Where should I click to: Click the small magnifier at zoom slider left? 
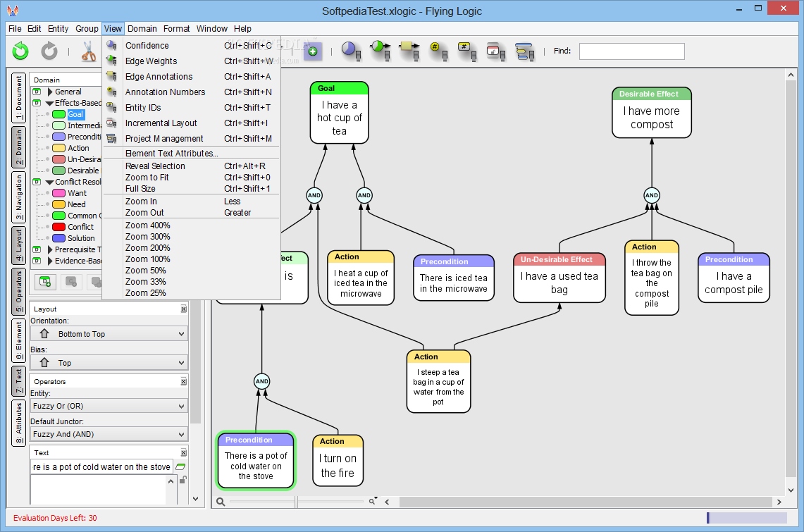221,502
